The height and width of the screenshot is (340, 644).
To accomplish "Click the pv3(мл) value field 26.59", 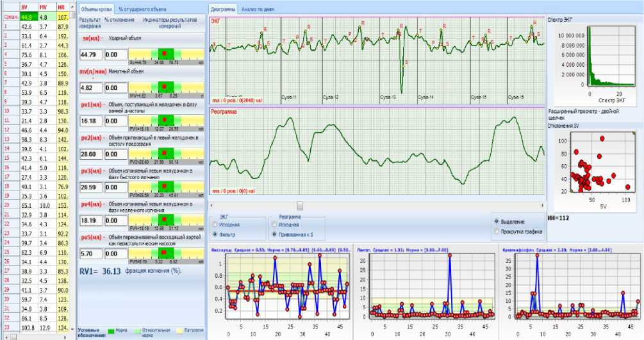I will (91, 187).
